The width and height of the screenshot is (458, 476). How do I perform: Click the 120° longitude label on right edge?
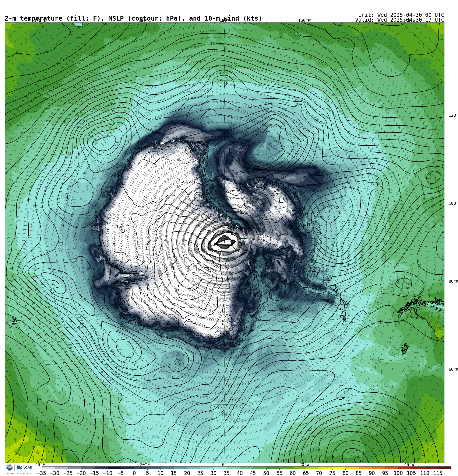tap(453, 115)
